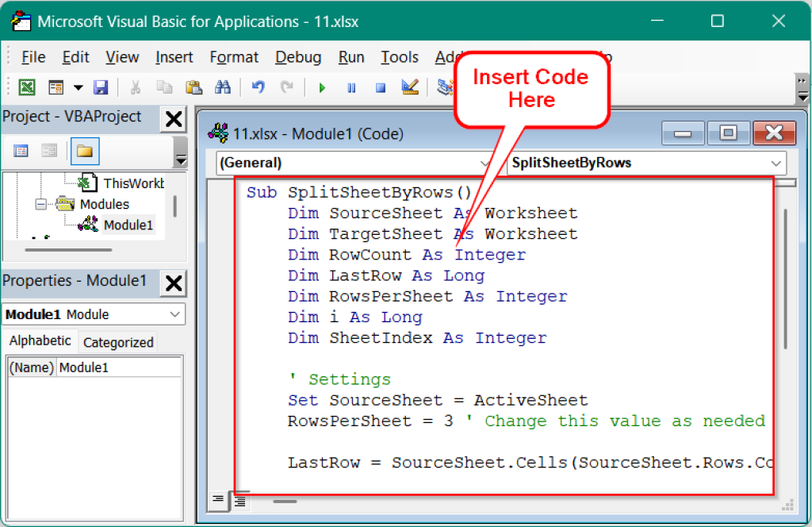Save the project using the Save icon
This screenshot has width=812, height=527.
click(101, 87)
